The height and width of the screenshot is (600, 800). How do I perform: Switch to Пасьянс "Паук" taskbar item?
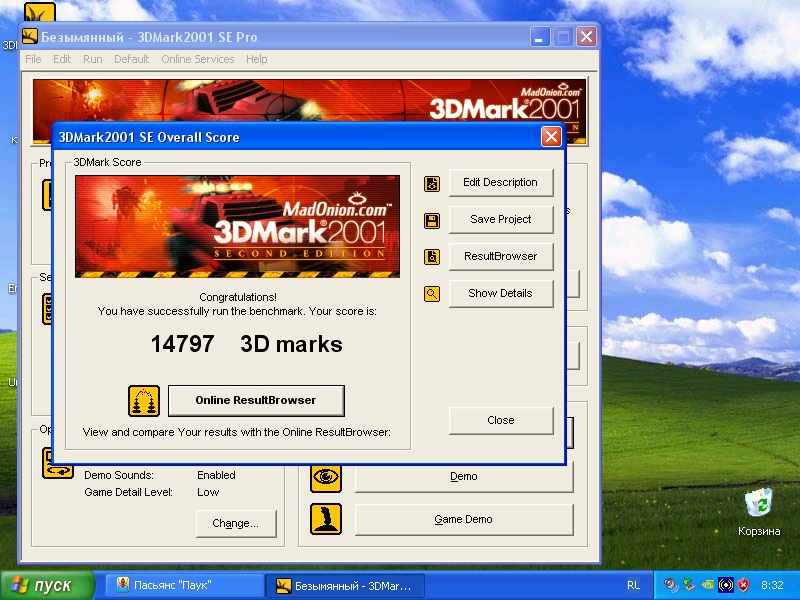(185, 585)
